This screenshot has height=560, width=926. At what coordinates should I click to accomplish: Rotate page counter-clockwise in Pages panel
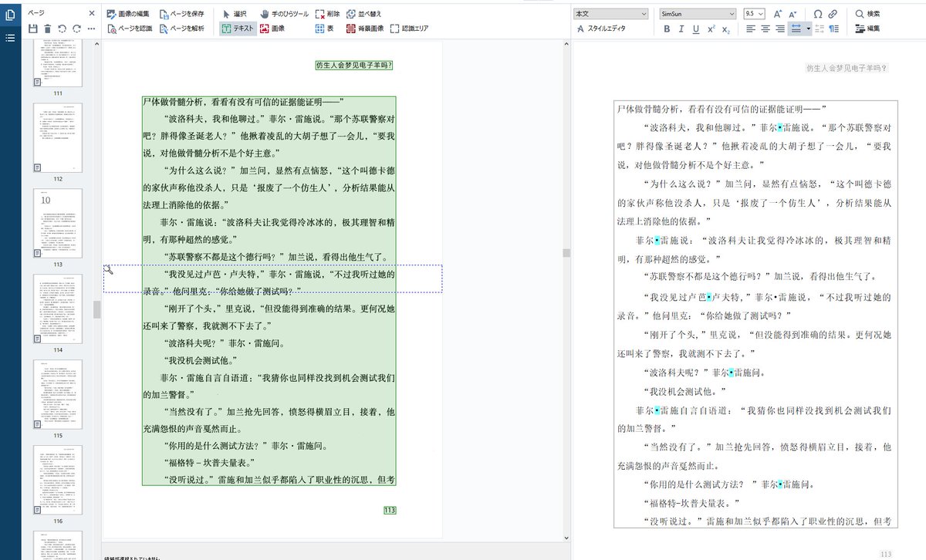pos(63,29)
